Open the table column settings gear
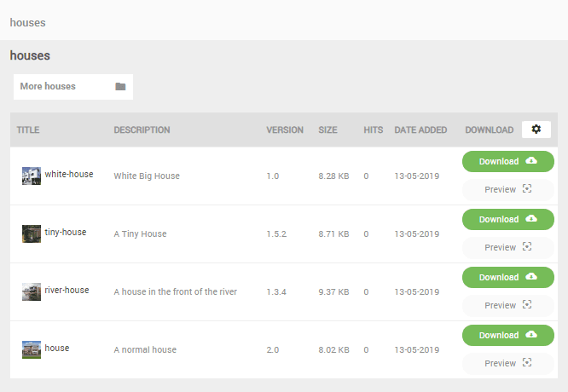Viewport: 568px width, 392px height. click(x=536, y=130)
